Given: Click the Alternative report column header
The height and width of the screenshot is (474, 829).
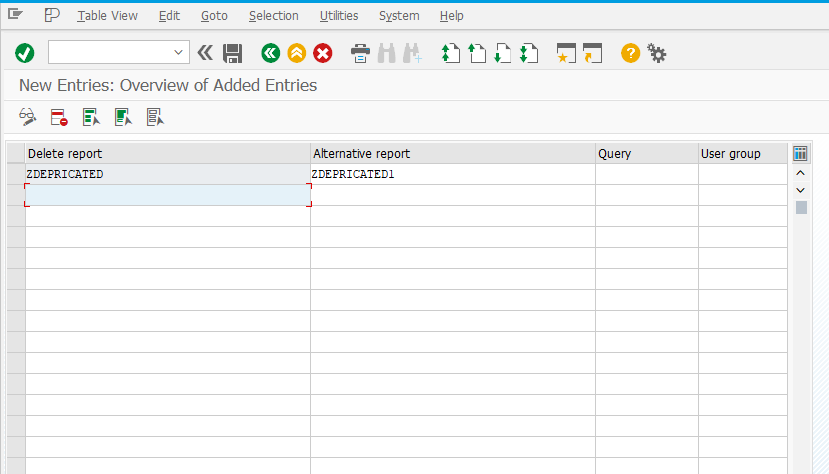Looking at the screenshot, I should coord(453,153).
